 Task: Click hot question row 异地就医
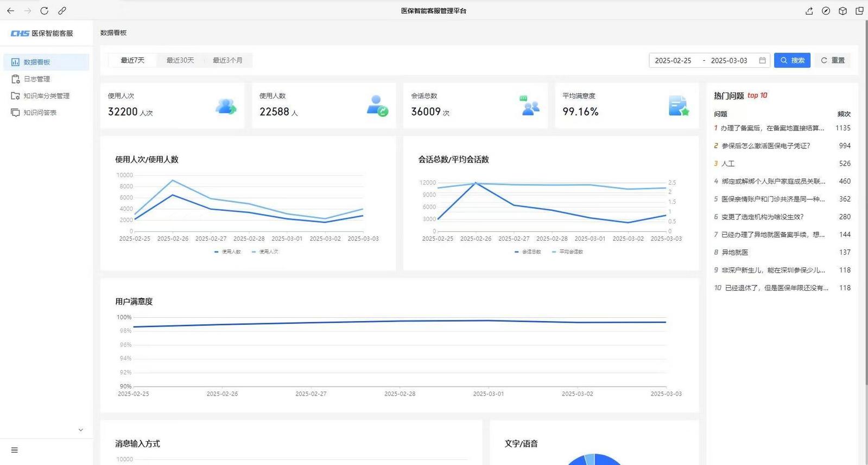[782, 252]
